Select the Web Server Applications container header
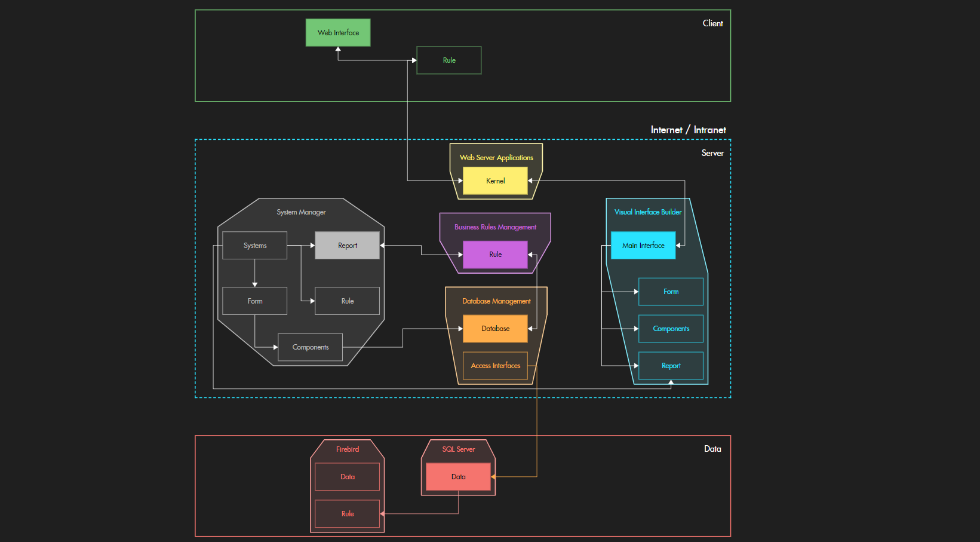 (x=496, y=157)
